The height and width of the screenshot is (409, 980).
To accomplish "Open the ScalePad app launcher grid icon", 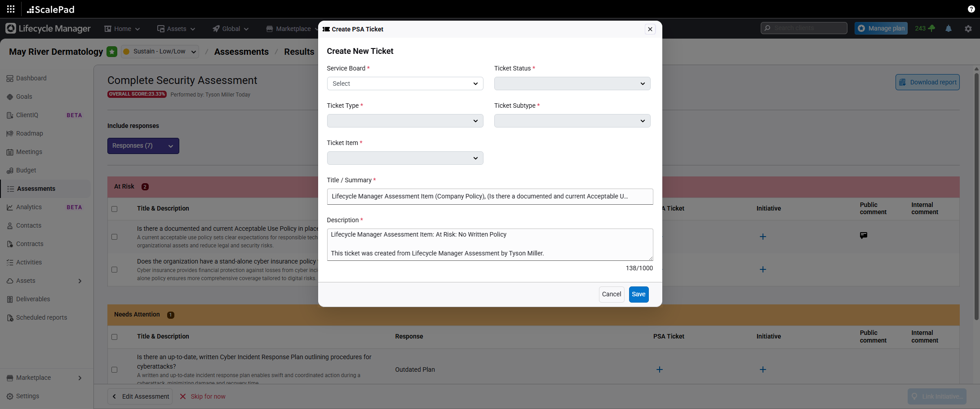I will click(11, 9).
